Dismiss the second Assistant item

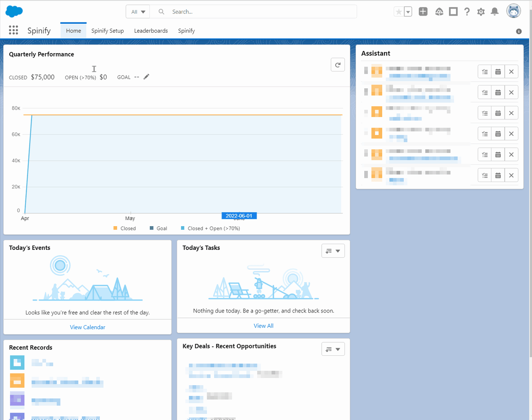tap(512, 92)
